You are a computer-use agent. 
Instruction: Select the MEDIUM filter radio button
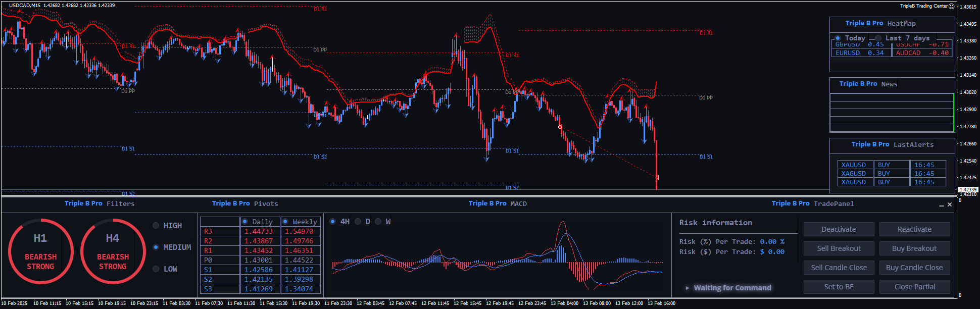click(x=156, y=247)
